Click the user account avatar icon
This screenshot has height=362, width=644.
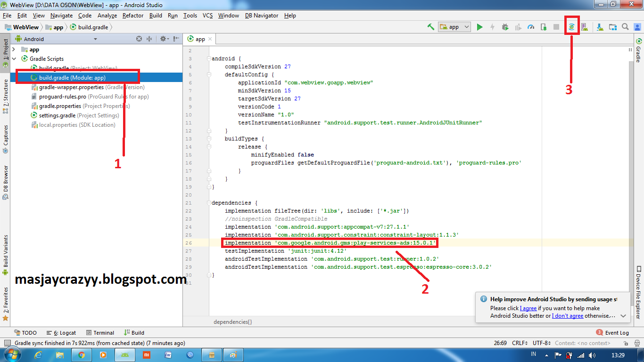[x=638, y=27]
